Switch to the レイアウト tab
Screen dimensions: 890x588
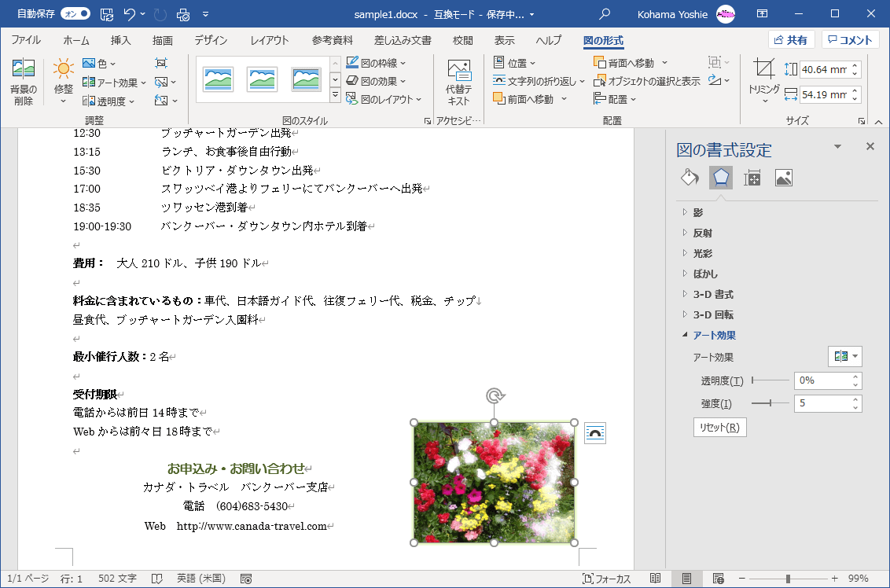coord(270,40)
